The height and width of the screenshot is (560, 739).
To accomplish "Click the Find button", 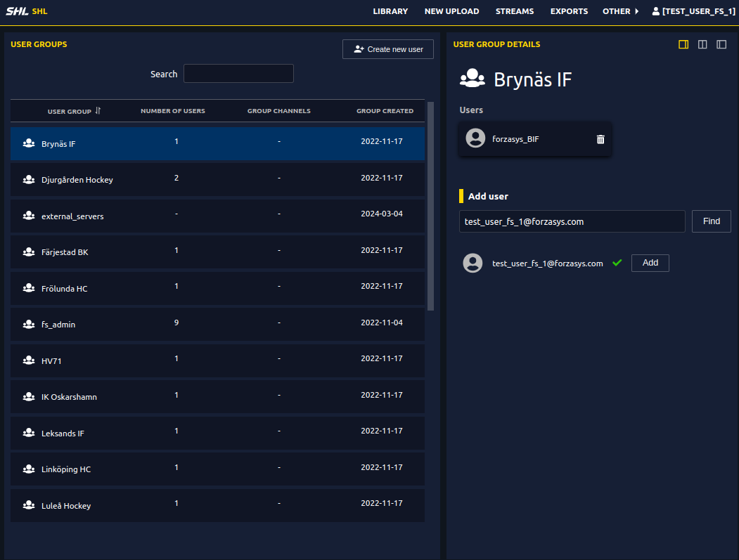I will point(711,221).
